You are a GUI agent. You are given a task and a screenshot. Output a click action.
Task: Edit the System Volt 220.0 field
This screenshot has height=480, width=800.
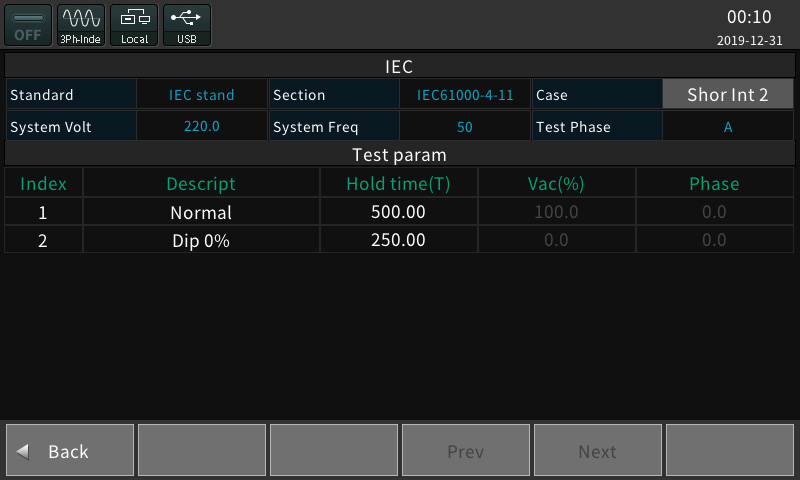[x=202, y=126]
